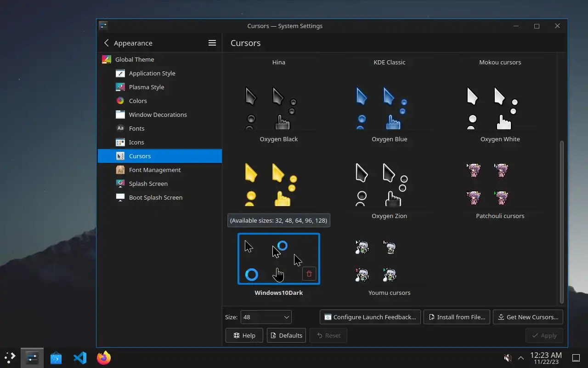This screenshot has height=368, width=588.
Task: Click the show desktop icon in the tray
Action: [x=576, y=357]
